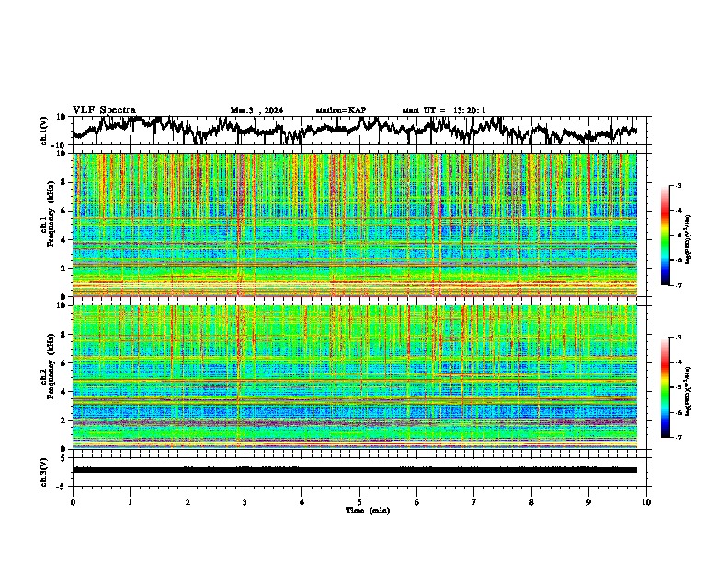
Task: Click the "station=KAP" label
Action: click(x=341, y=110)
